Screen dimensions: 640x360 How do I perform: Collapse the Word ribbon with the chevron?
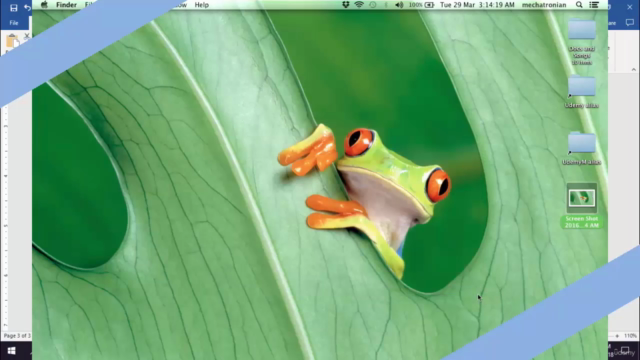633,69
